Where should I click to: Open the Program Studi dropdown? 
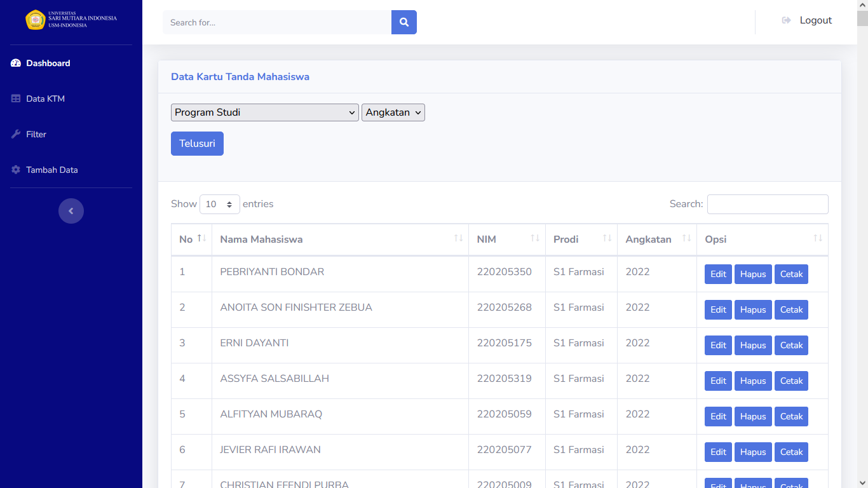coord(264,112)
